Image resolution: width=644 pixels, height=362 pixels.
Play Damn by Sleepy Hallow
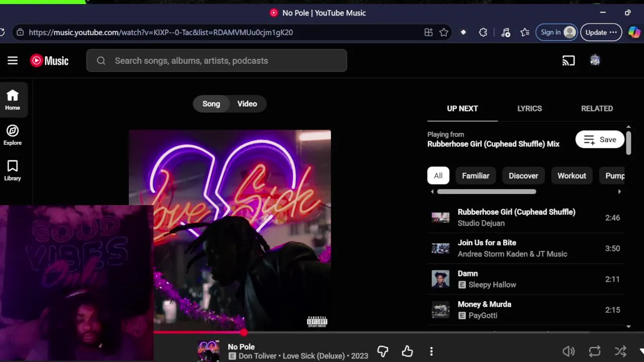point(526,279)
